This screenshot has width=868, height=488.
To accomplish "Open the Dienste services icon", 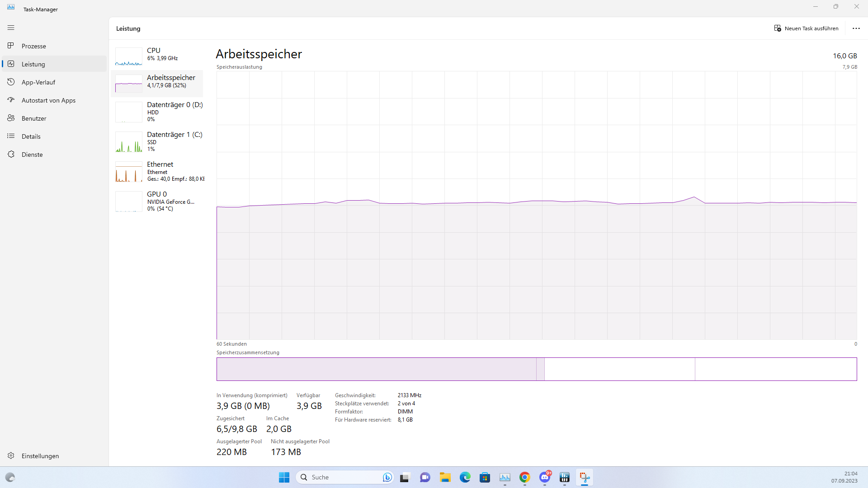I will [11, 154].
